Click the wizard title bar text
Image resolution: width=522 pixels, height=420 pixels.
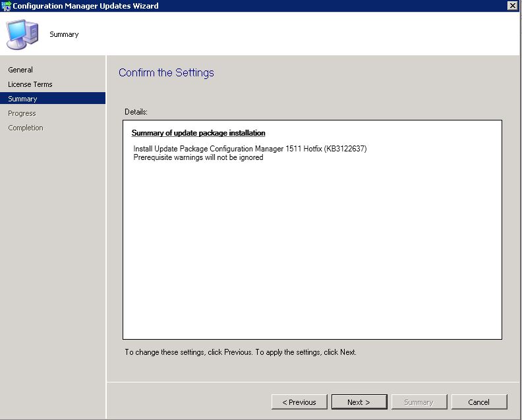click(86, 6)
